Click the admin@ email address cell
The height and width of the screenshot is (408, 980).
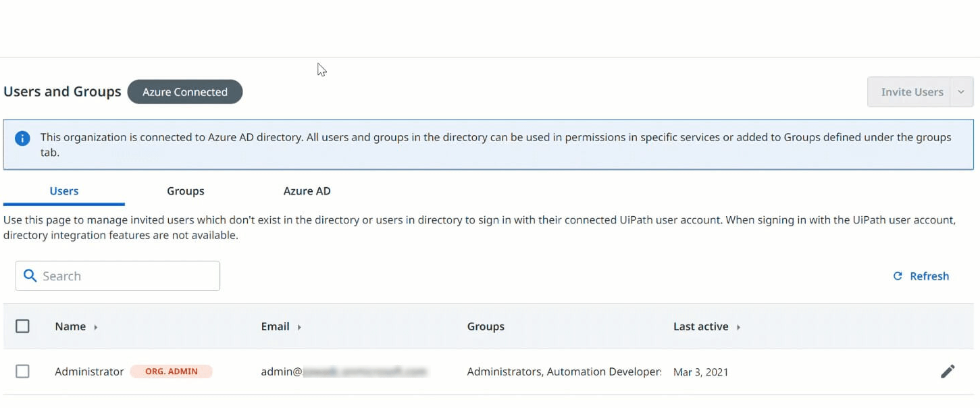[x=344, y=372]
